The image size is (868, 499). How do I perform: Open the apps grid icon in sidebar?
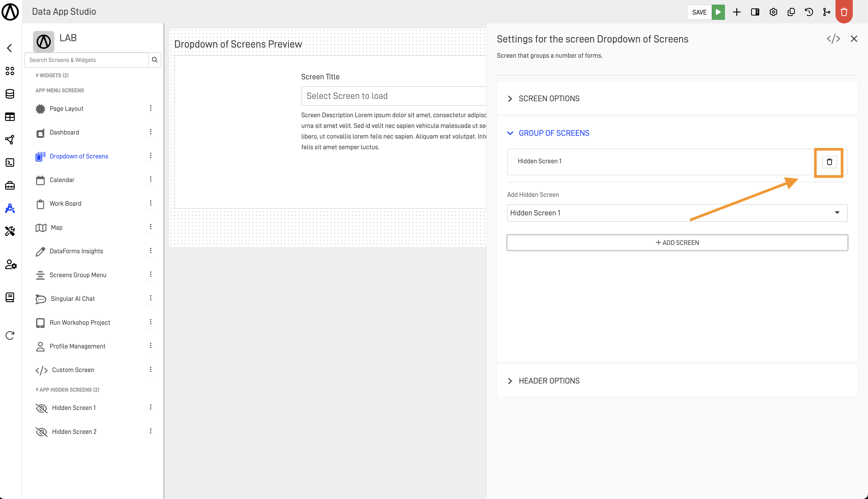[10, 71]
